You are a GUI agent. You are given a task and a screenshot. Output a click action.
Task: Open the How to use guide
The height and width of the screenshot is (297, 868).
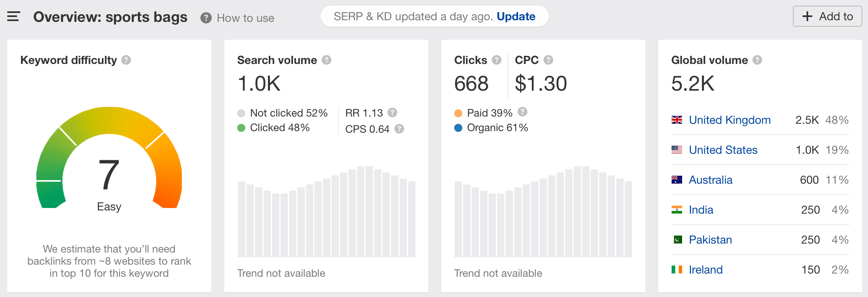point(238,18)
